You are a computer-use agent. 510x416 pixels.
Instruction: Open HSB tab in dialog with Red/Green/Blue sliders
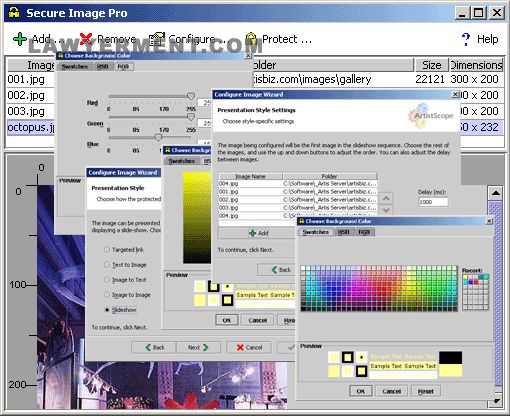click(x=102, y=67)
